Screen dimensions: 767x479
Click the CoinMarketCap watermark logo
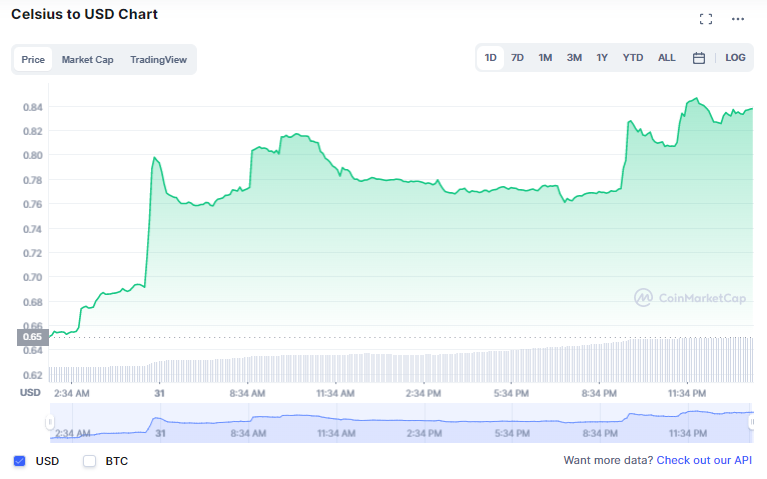[x=690, y=297]
